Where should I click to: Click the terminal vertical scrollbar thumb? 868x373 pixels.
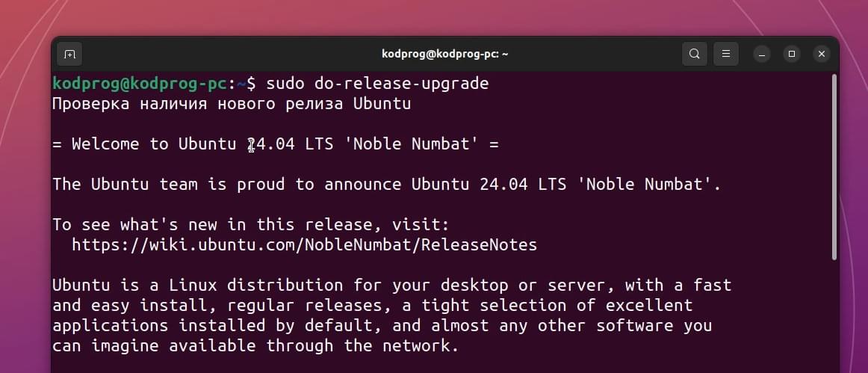pos(834,167)
